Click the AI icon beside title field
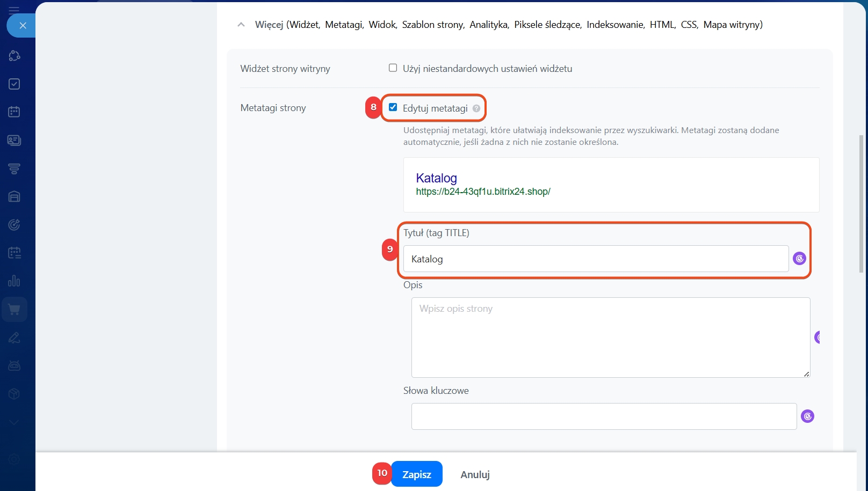Image resolution: width=868 pixels, height=491 pixels. [799, 259]
